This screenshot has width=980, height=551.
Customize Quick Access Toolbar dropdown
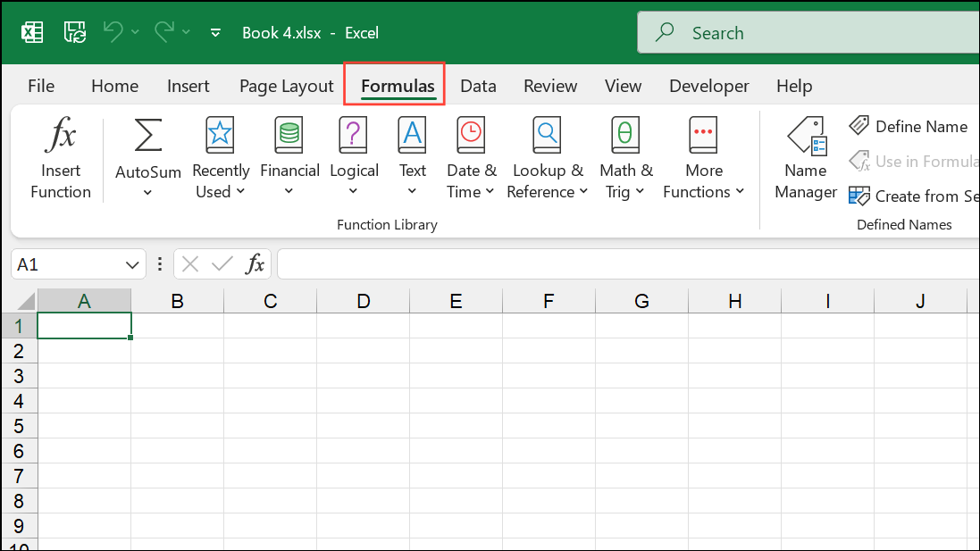(x=215, y=33)
